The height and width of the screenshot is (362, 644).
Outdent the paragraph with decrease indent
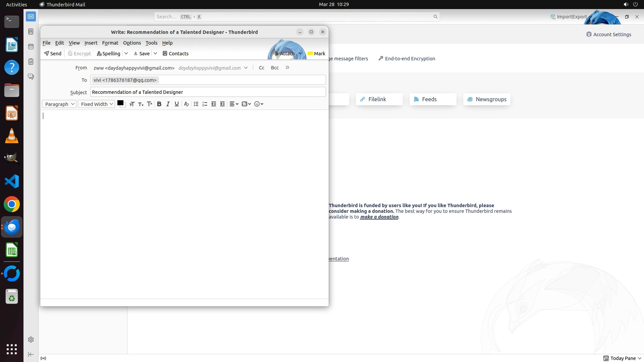coord(214,104)
